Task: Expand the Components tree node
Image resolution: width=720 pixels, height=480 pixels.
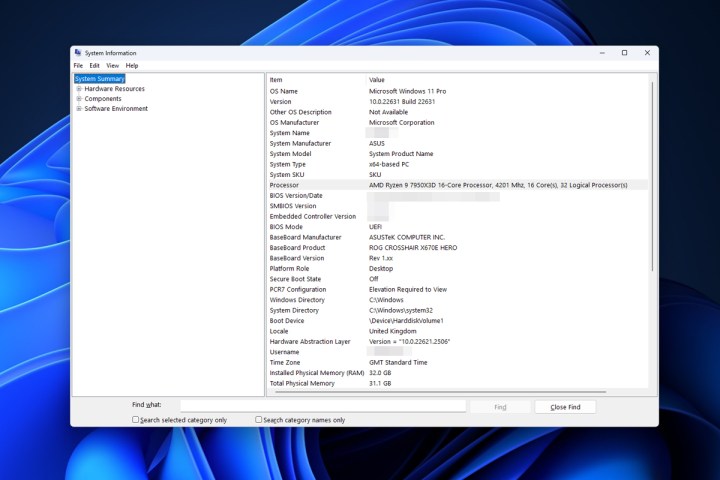Action: (x=79, y=99)
